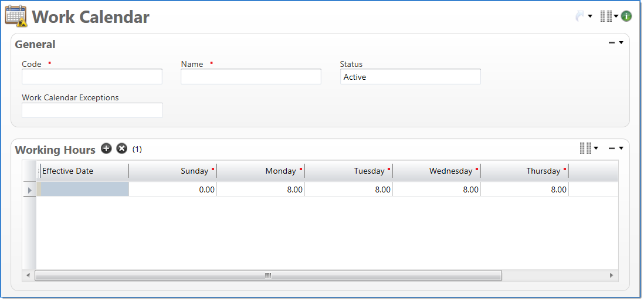The image size is (644, 301).
Task: Collapse the Working Hours section
Action: click(x=612, y=148)
